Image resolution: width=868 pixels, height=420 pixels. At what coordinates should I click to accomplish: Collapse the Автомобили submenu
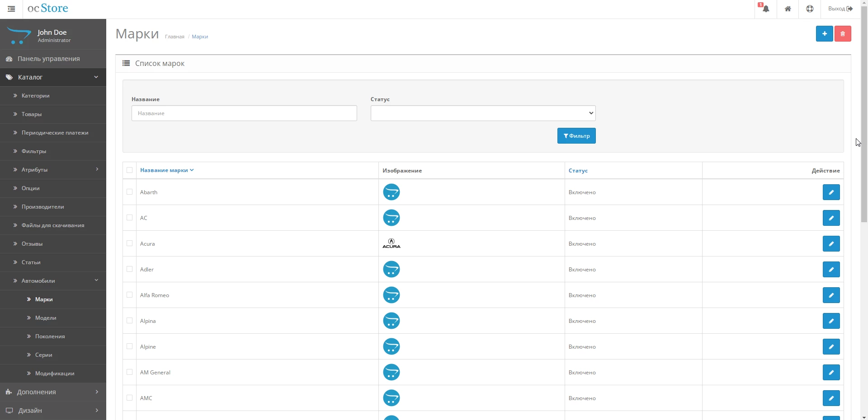tap(53, 281)
